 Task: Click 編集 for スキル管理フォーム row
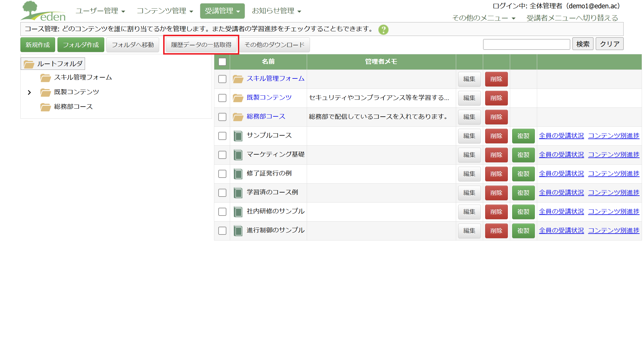coord(469,79)
